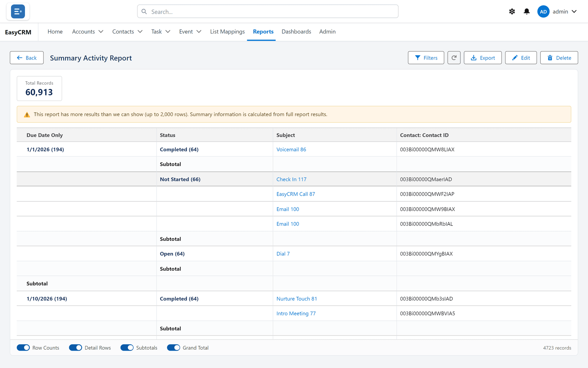Export the report
Image resolution: width=588 pixels, height=368 pixels.
[483, 58]
